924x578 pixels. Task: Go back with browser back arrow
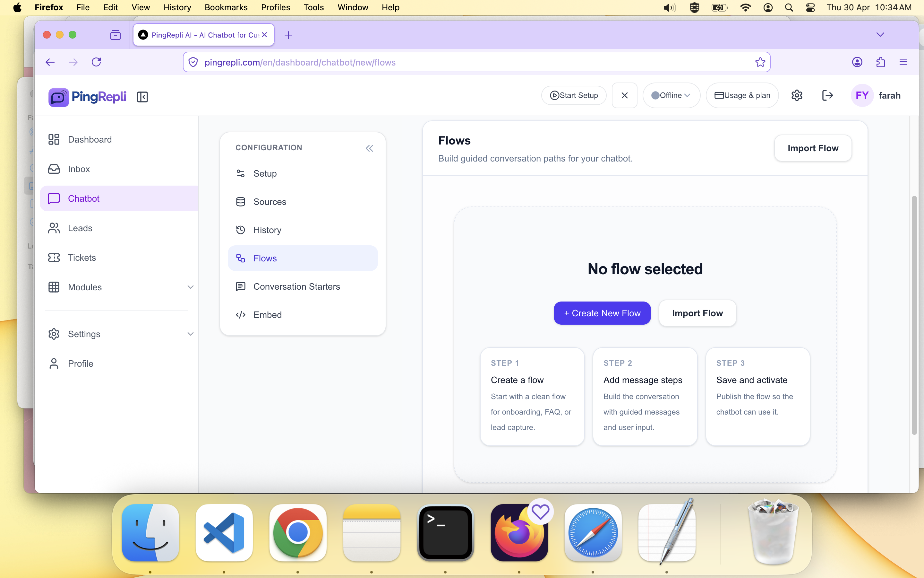[50, 62]
